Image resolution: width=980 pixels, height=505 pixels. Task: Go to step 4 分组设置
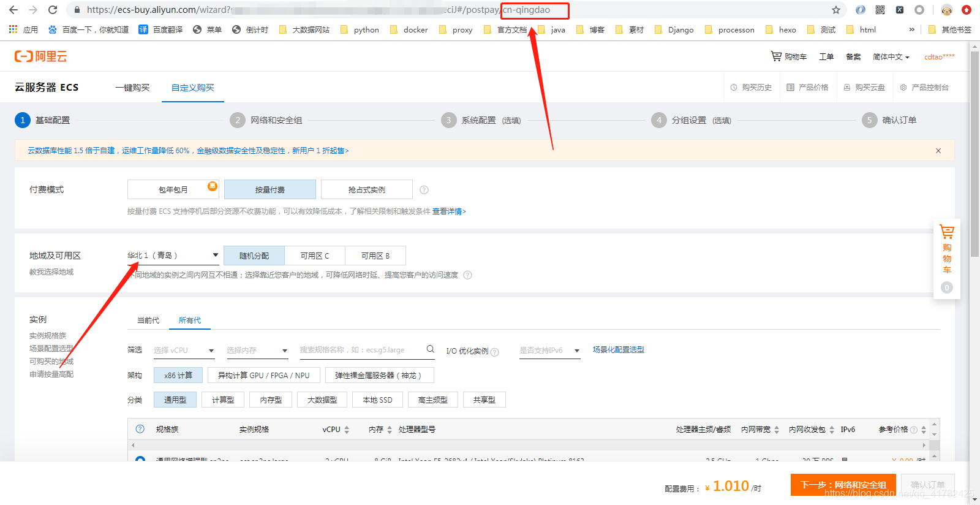tap(692, 120)
